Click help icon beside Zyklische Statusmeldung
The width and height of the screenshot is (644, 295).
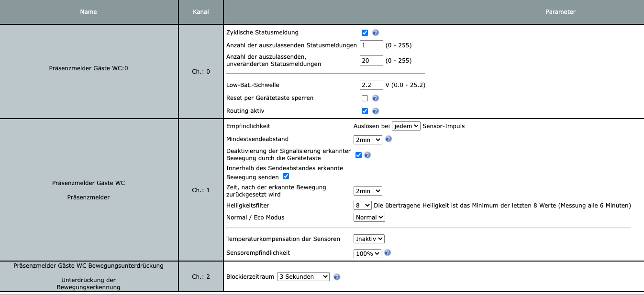[x=376, y=33]
